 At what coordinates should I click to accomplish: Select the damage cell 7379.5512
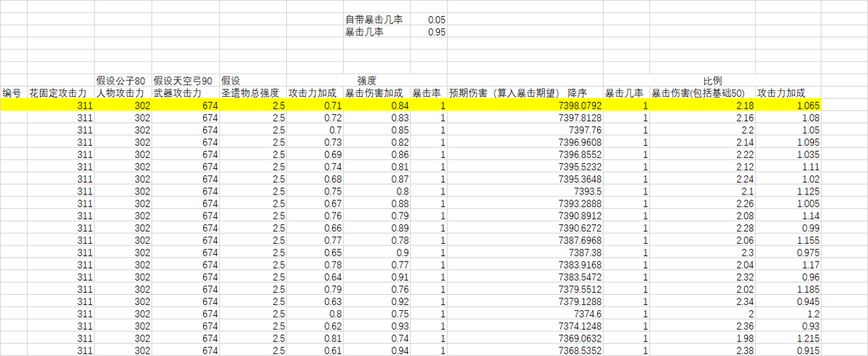click(525, 288)
